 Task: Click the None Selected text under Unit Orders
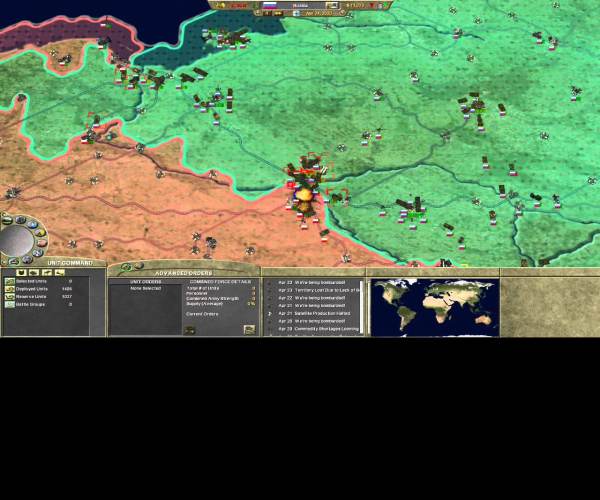click(145, 288)
